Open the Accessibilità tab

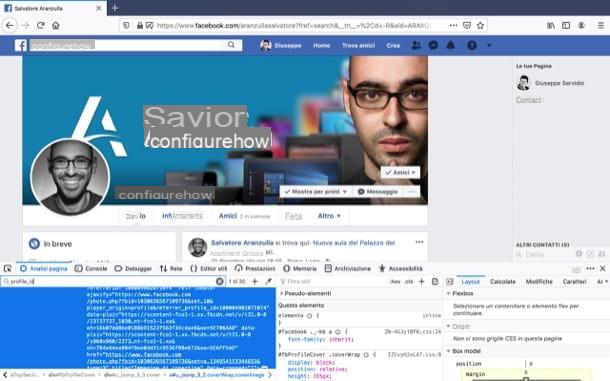401,269
